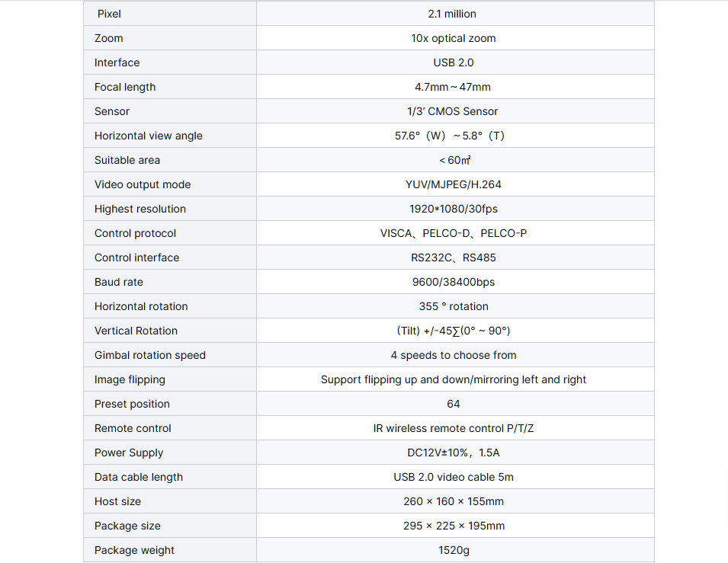728x563 pixels.
Task: Select the "1920*1080/30fps" resolution value
Action: point(454,209)
